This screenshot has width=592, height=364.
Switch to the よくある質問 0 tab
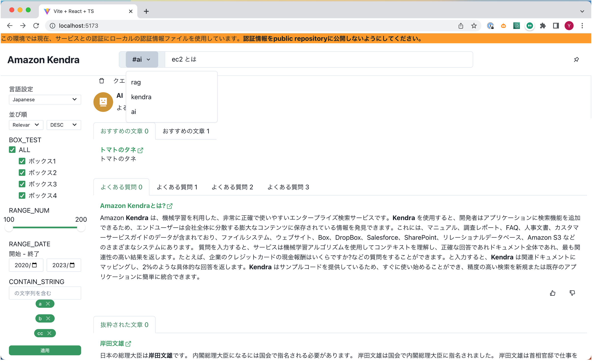pos(121,187)
